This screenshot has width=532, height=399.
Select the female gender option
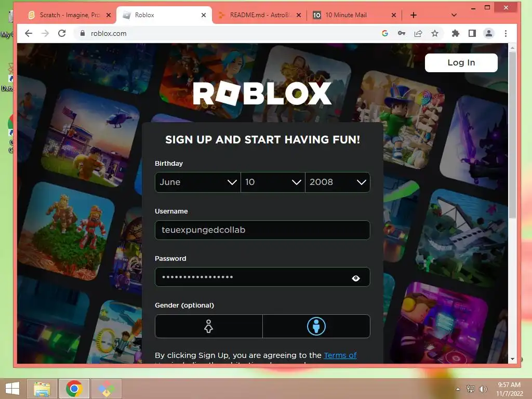click(x=209, y=326)
